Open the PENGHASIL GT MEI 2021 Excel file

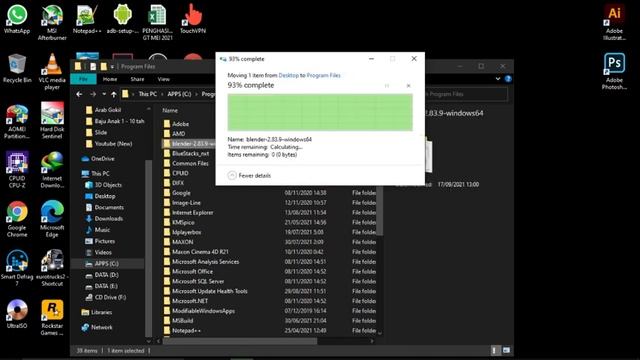coord(158,22)
